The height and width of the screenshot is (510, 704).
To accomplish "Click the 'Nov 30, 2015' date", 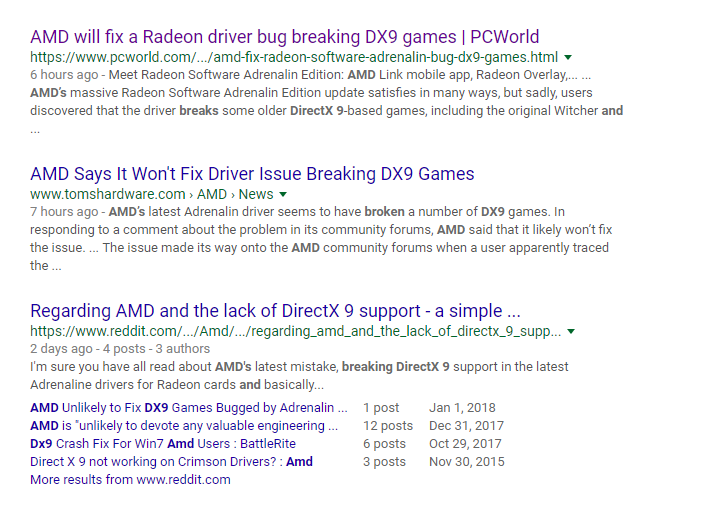I will [x=467, y=462].
